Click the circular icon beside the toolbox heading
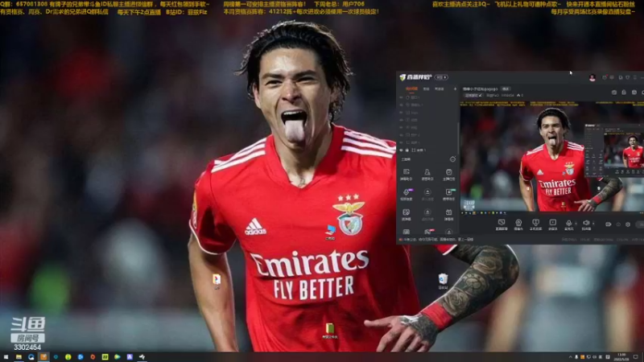 click(x=452, y=159)
